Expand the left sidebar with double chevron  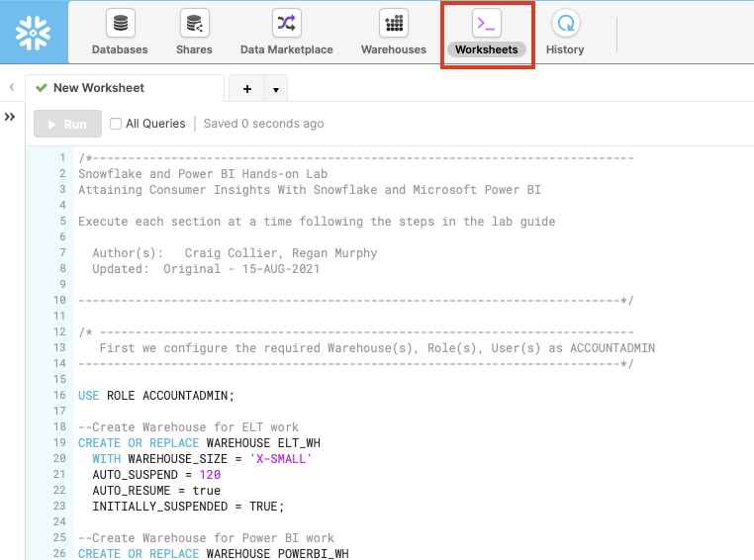pos(10,117)
